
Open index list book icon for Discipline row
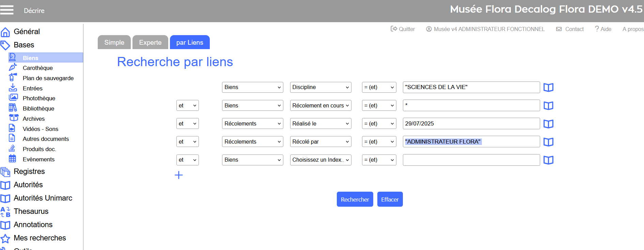(x=548, y=88)
